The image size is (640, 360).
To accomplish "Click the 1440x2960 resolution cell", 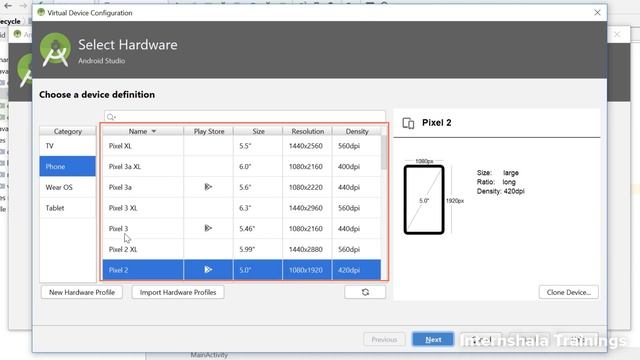I will [306, 208].
